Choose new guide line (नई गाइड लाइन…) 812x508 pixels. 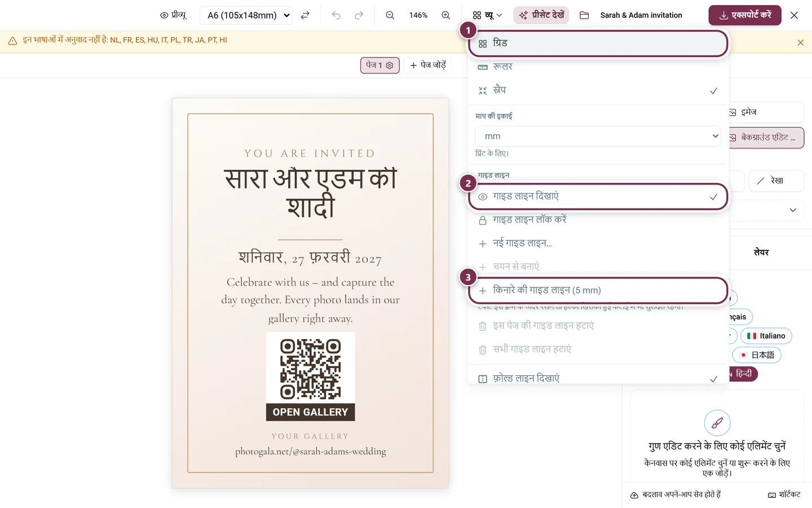point(598,243)
